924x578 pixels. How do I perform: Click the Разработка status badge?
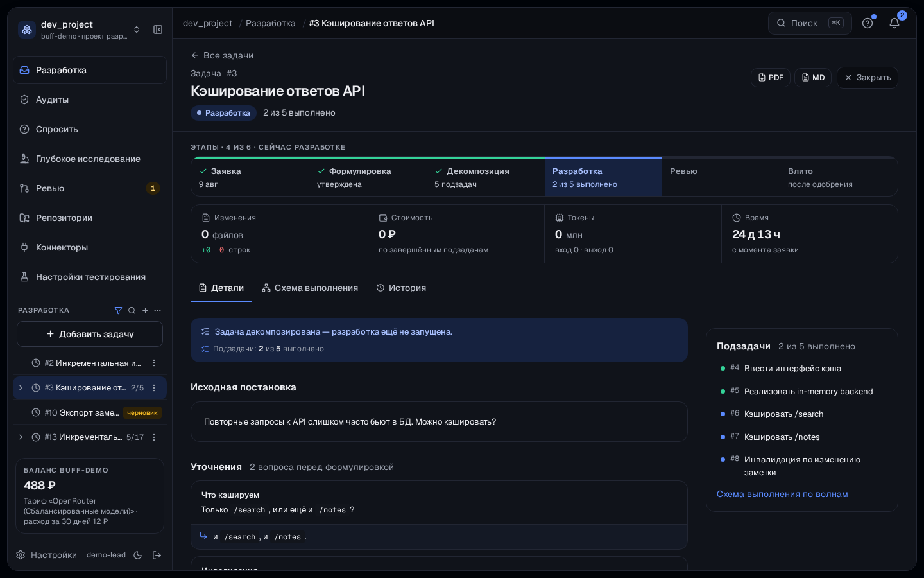(223, 113)
